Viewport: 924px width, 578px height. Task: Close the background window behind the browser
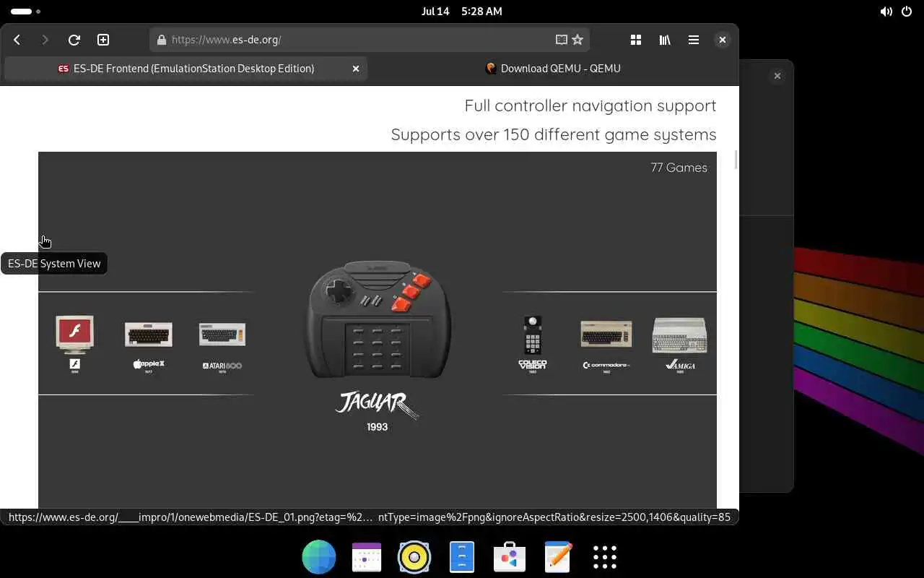[777, 76]
